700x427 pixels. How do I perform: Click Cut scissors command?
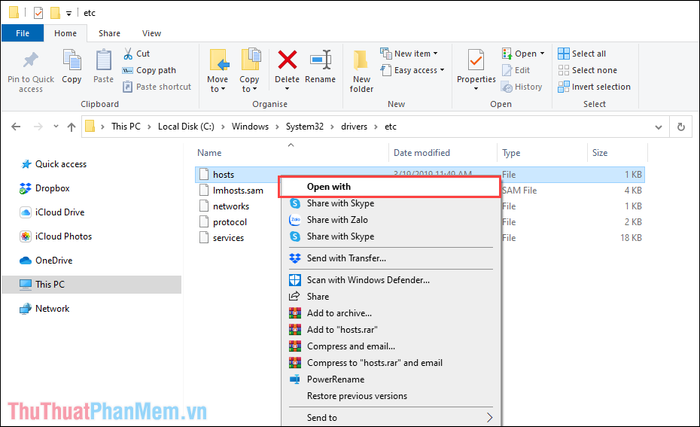point(137,54)
